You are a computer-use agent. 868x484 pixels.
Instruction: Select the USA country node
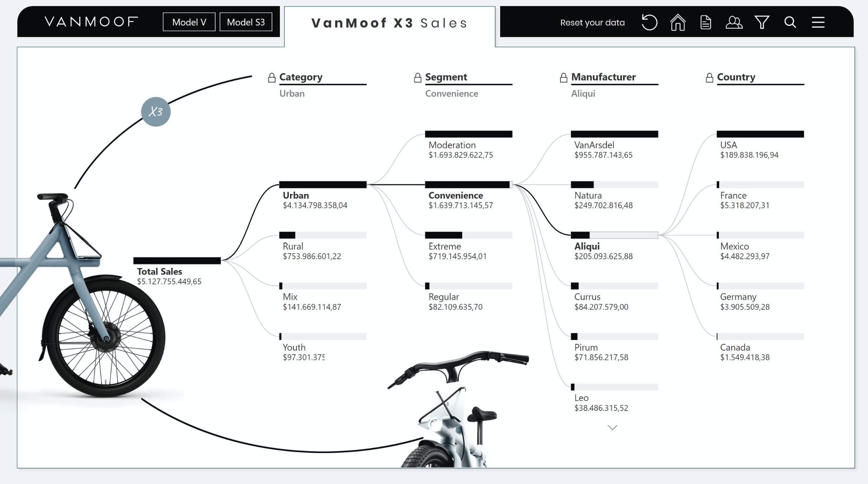[x=760, y=134]
